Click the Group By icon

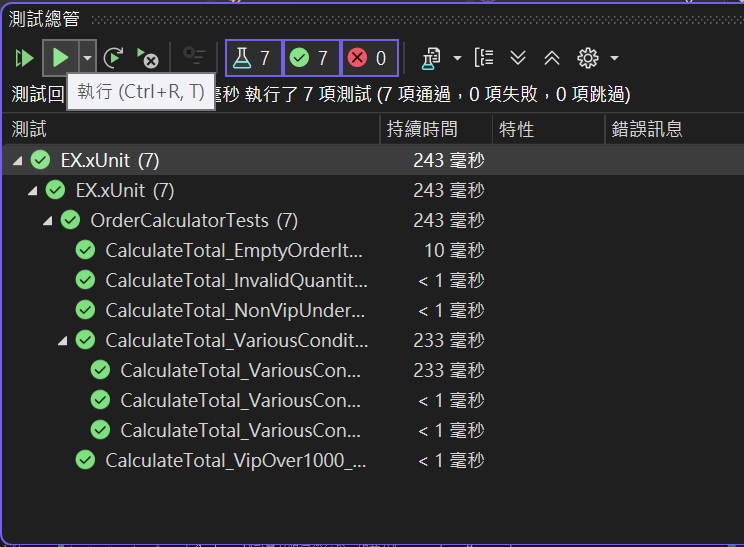(x=484, y=58)
